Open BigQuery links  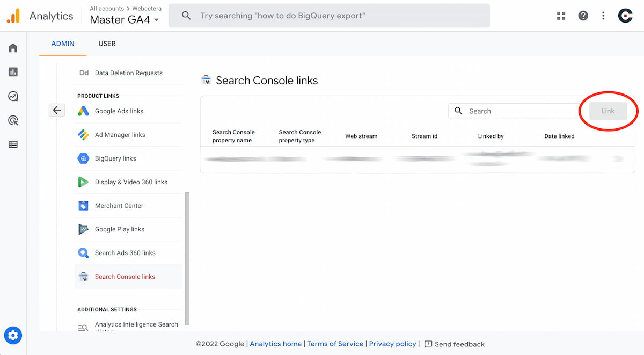[115, 158]
